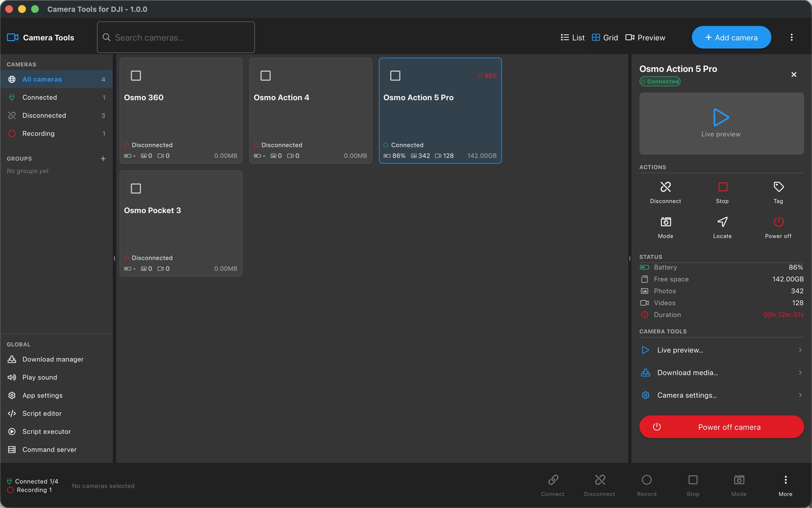Screen dimensions: 812x508
Task: Filter by All cameras
Action: tap(56, 79)
